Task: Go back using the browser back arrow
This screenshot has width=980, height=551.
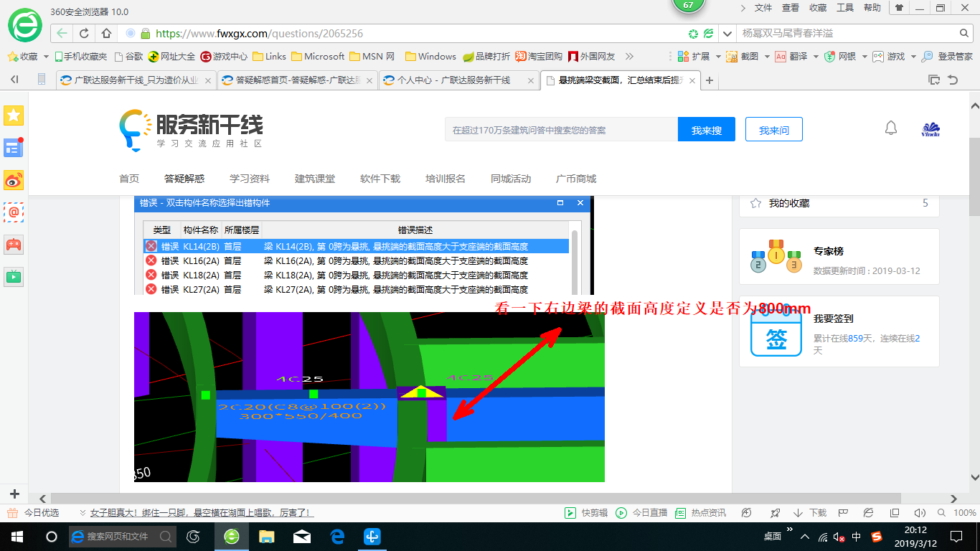Action: pos(62,33)
